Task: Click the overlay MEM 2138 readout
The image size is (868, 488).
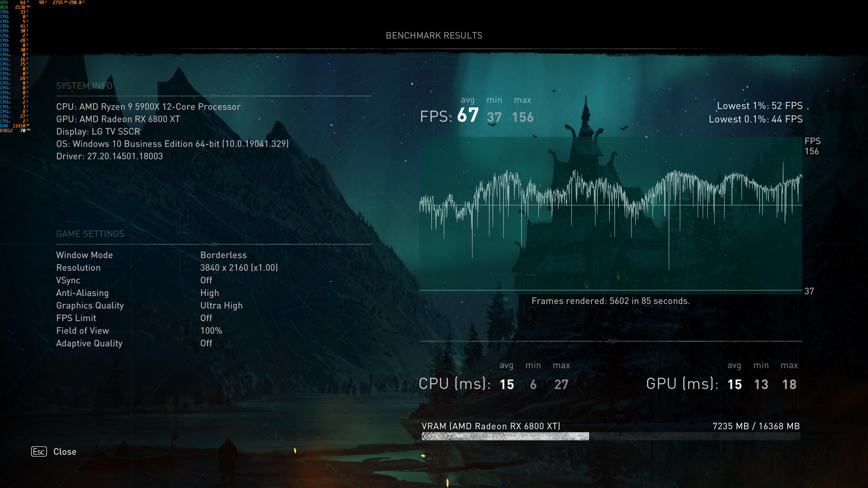Action: point(16,7)
